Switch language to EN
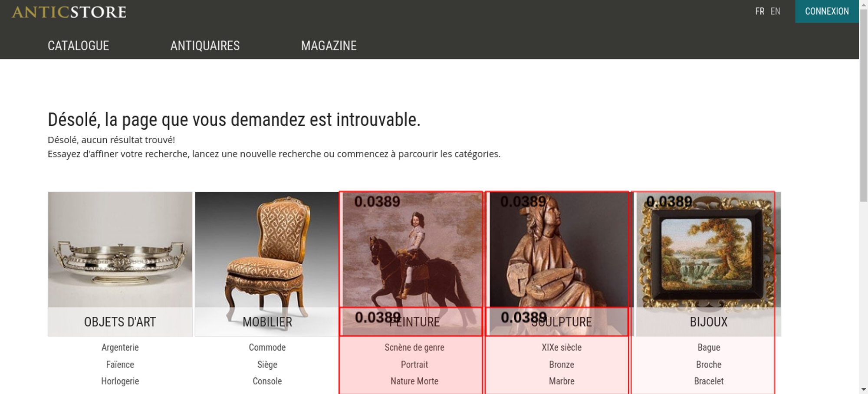 pos(776,11)
